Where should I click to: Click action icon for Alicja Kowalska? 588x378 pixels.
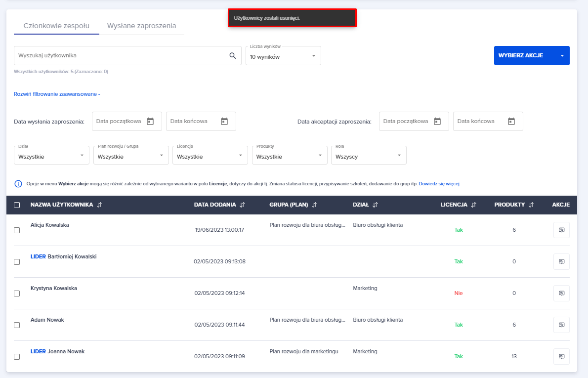(x=561, y=230)
